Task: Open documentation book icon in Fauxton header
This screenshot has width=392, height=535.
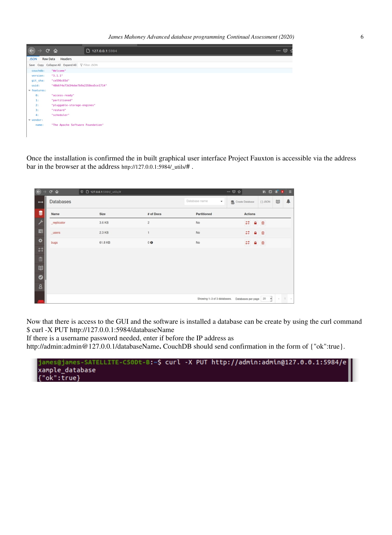Action: coord(278,202)
